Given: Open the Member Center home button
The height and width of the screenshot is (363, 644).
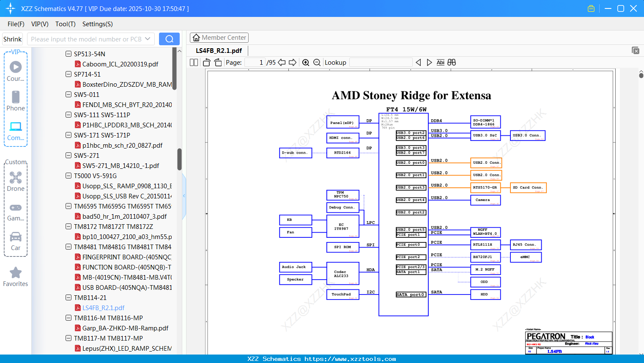Looking at the screenshot, I should (219, 38).
